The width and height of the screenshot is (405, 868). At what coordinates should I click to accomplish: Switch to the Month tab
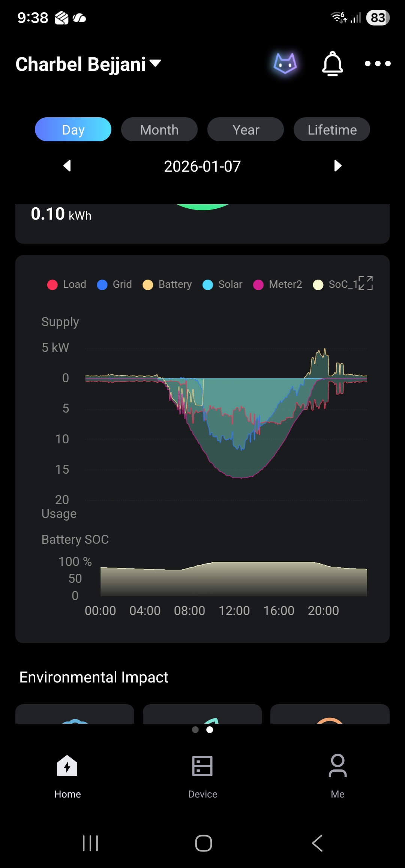(159, 130)
